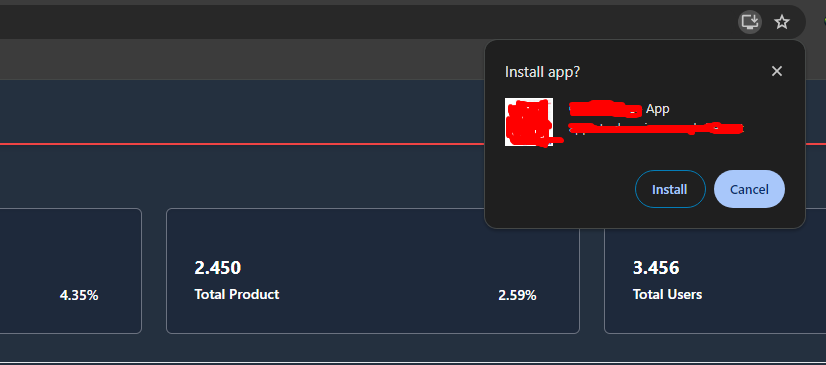Click the dashboard header area above red line
Image resolution: width=826 pixels, height=365 pixels.
pos(242,111)
